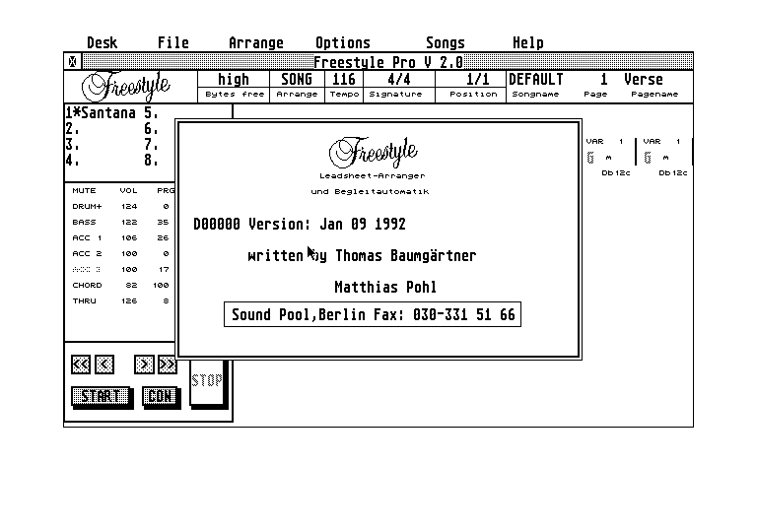
Task: Open the File menu
Action: click(172, 43)
